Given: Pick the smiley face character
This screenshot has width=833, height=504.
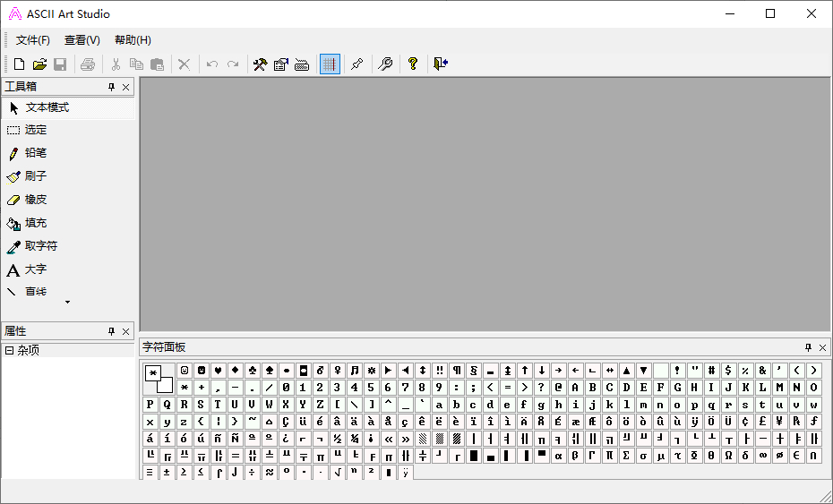Looking at the screenshot, I should pyautogui.click(x=185, y=370).
